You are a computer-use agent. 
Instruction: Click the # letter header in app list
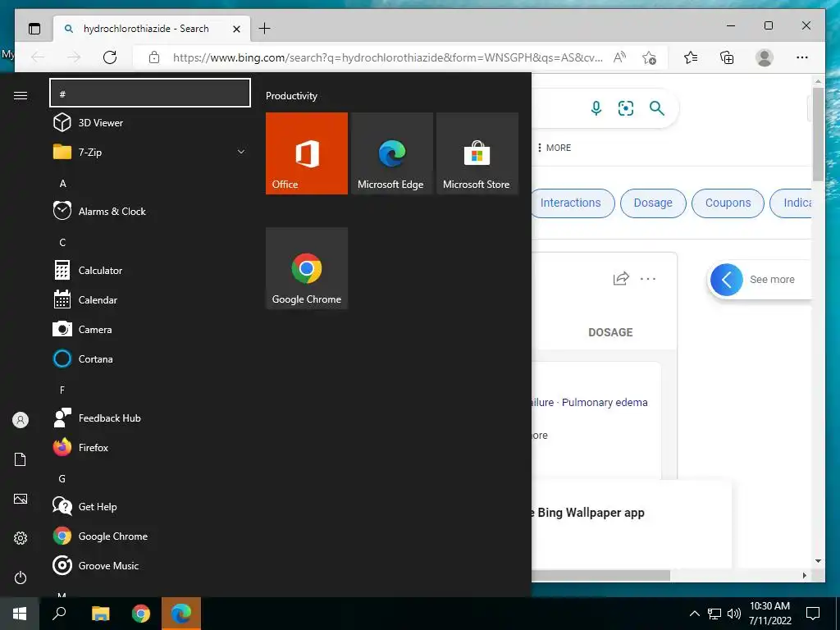tap(150, 94)
